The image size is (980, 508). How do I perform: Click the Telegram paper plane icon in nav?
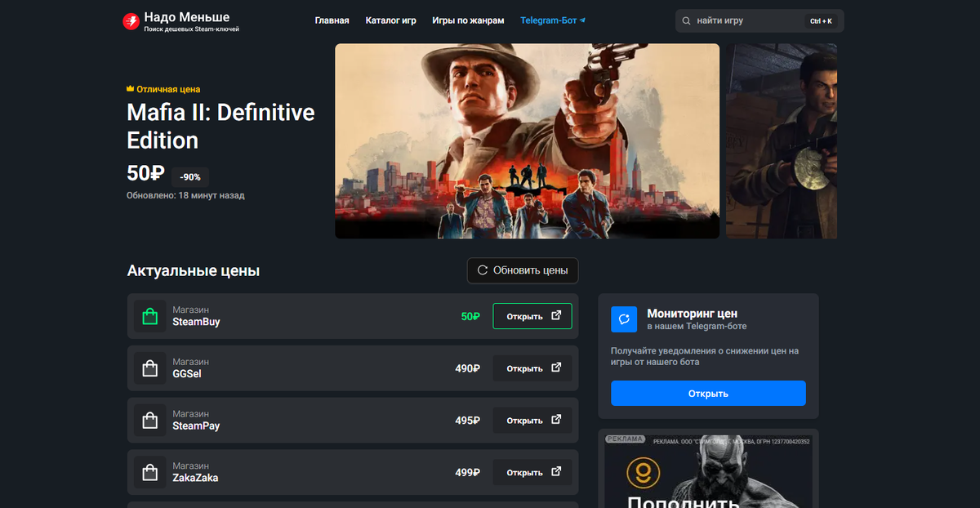coord(582,20)
